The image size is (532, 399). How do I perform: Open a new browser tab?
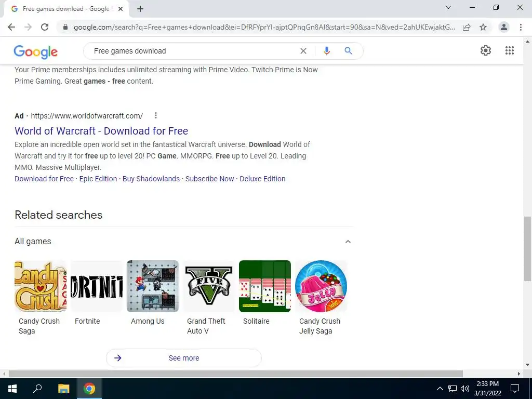pyautogui.click(x=140, y=9)
